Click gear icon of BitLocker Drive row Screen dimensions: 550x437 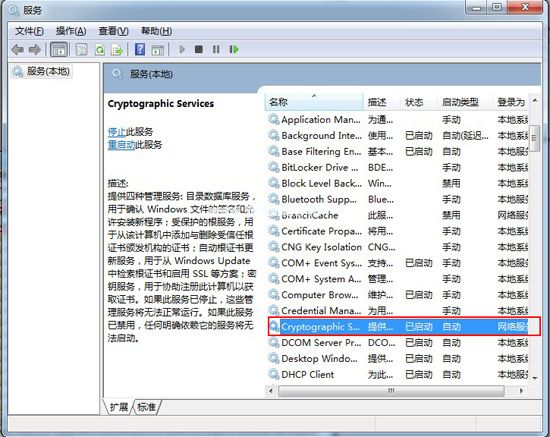274,167
